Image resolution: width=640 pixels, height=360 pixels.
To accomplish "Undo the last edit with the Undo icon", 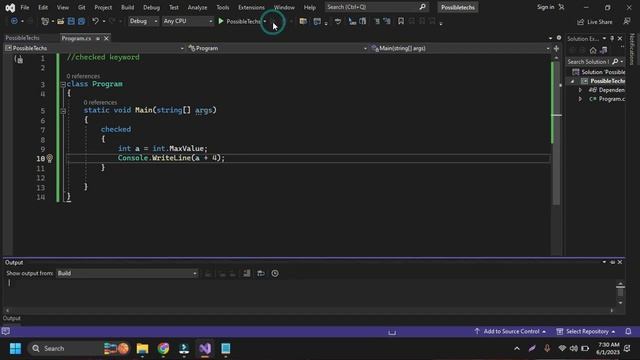I will tap(95, 21).
